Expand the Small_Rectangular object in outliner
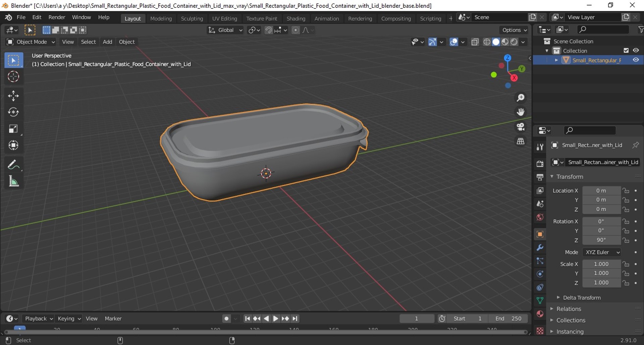 pyautogui.click(x=556, y=60)
